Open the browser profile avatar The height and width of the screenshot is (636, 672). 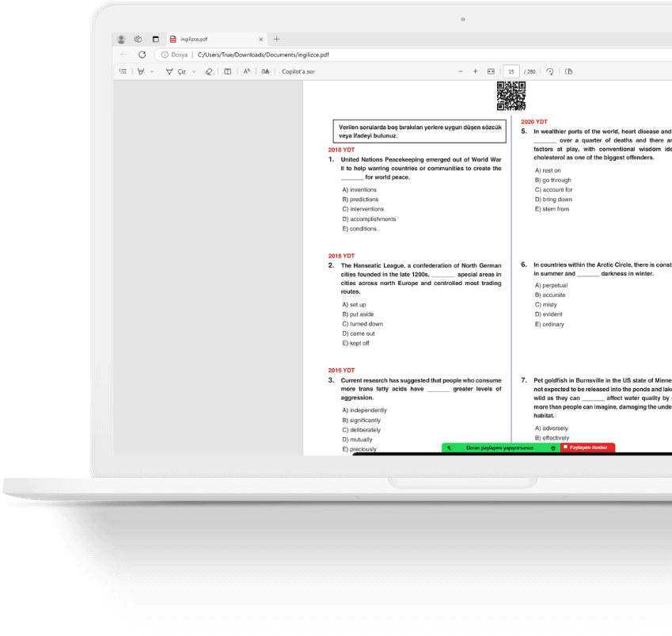(121, 40)
